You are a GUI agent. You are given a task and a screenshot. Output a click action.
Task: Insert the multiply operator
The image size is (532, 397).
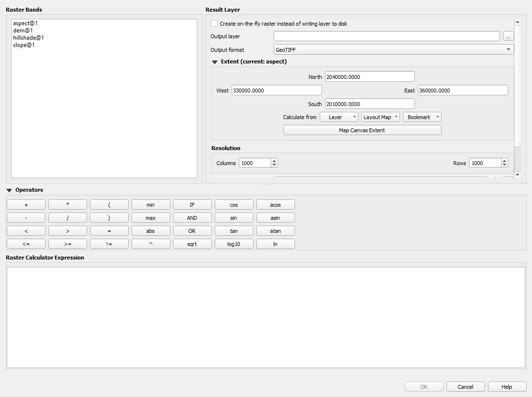[68, 205]
